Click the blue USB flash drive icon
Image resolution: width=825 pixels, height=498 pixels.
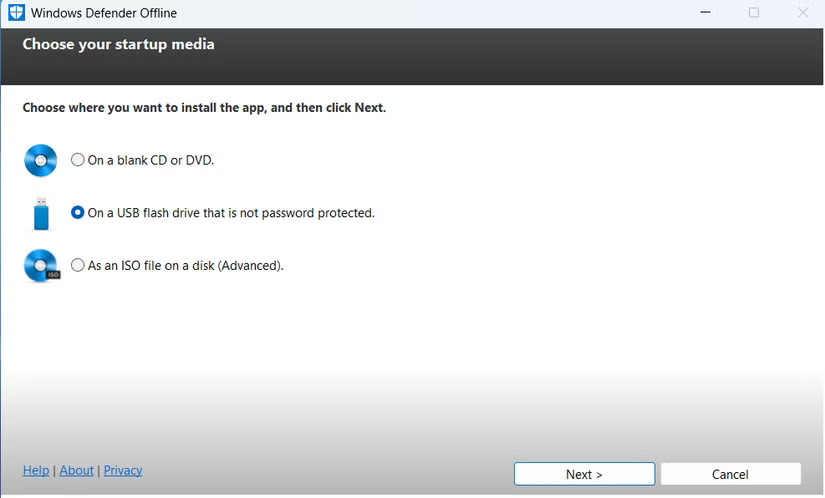point(41,213)
